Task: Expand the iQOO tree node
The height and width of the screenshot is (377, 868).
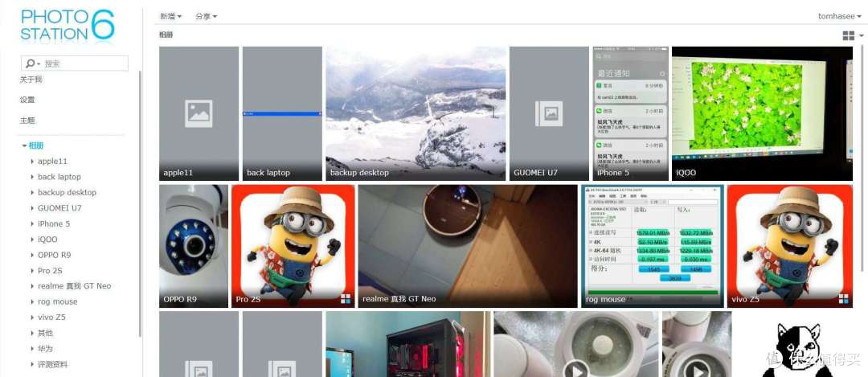Action: click(x=33, y=240)
